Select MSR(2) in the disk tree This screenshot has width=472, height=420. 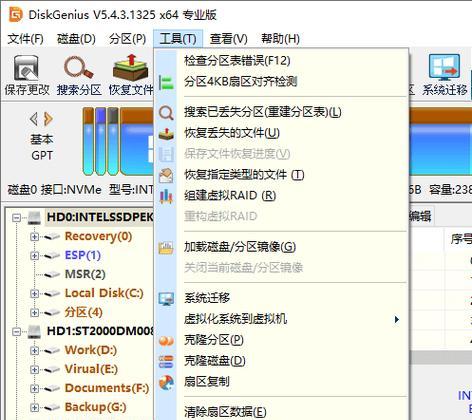85,274
